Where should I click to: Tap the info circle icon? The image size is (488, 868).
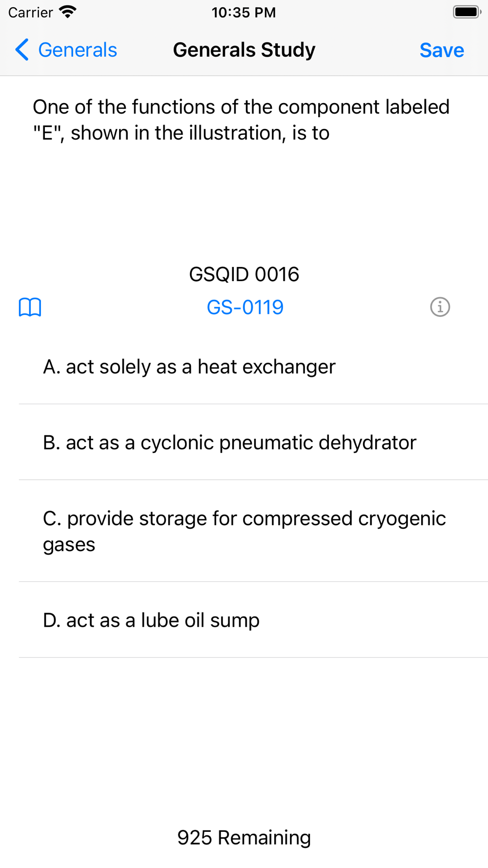pyautogui.click(x=440, y=307)
